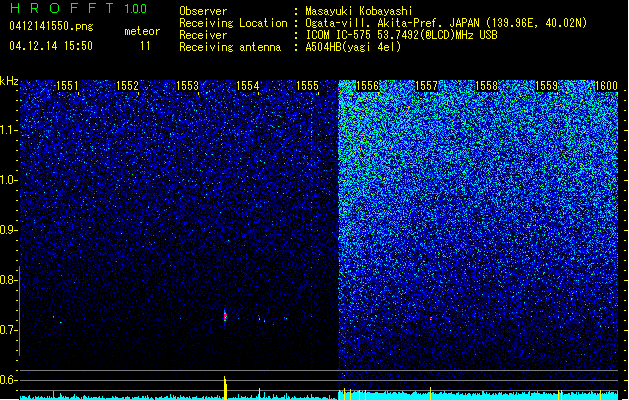Screen dimensions: 629x400
Task: Click the 1554 time marker
Action: pyautogui.click(x=248, y=86)
